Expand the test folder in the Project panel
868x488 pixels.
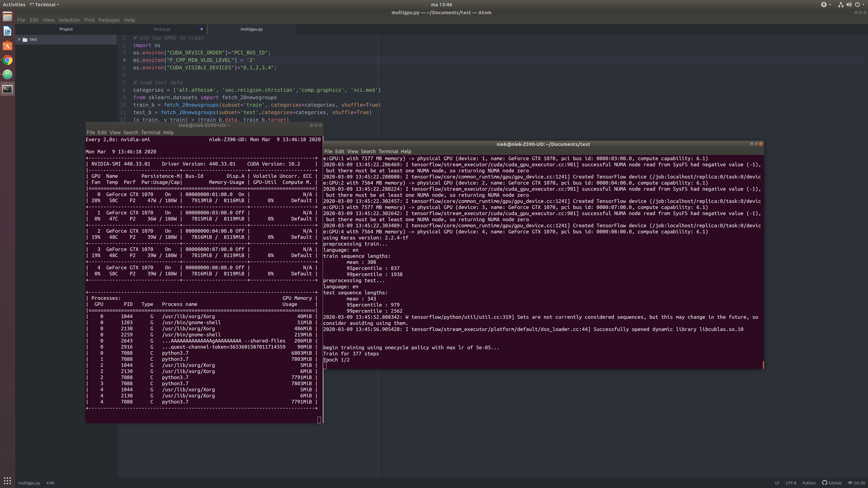[19, 39]
